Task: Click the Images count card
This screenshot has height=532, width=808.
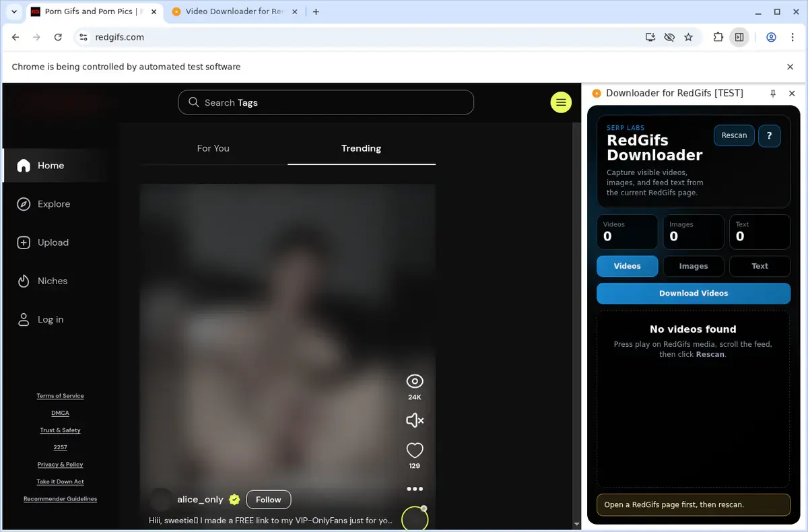Action: pos(694,232)
